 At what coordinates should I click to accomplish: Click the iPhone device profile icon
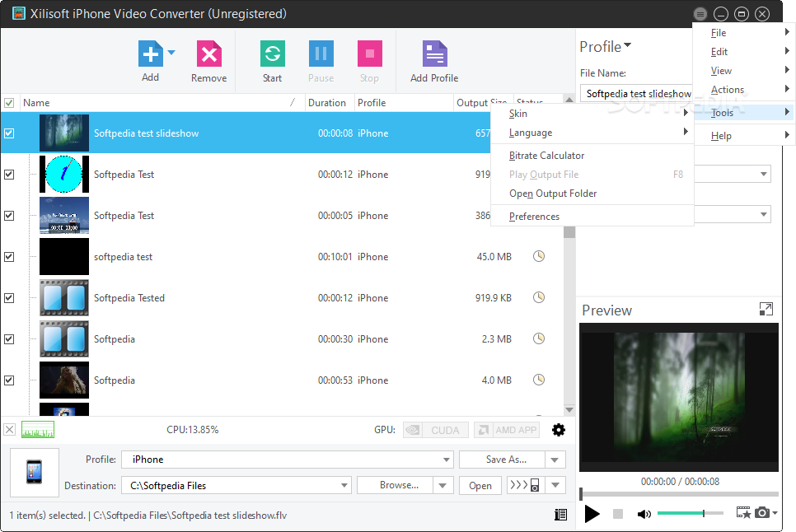pos(35,472)
